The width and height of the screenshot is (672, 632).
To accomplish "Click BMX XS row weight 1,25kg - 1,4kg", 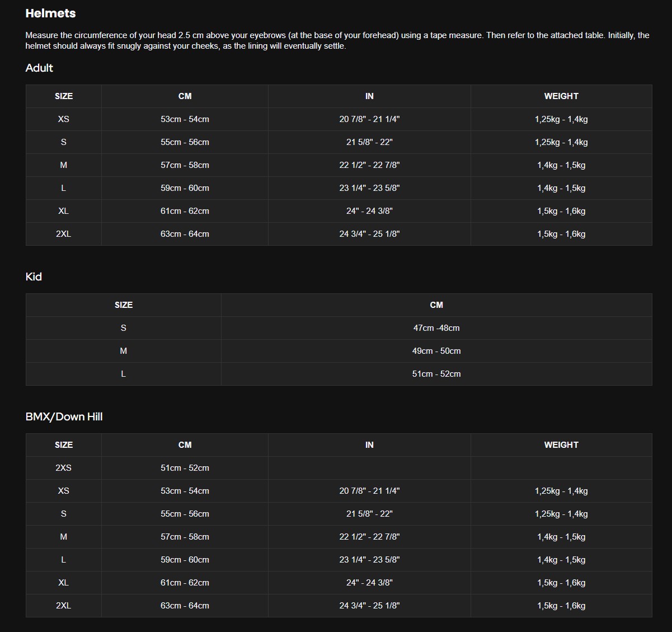I will click(x=561, y=491).
